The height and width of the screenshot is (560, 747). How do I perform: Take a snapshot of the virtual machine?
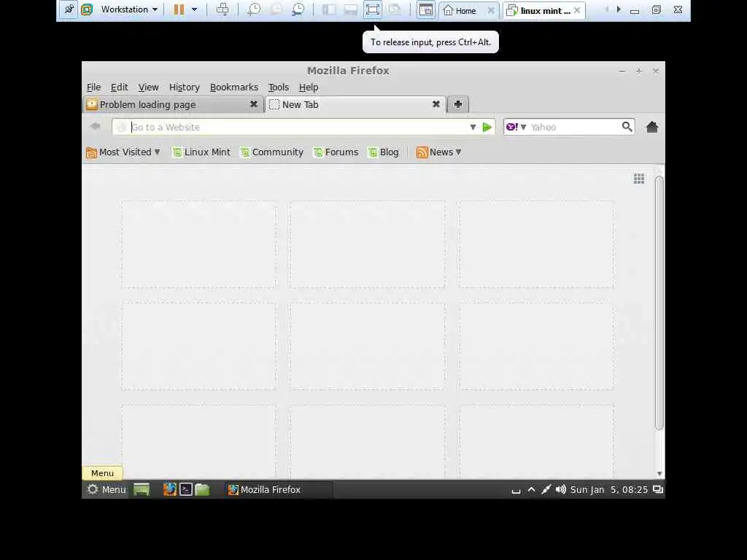(x=254, y=9)
